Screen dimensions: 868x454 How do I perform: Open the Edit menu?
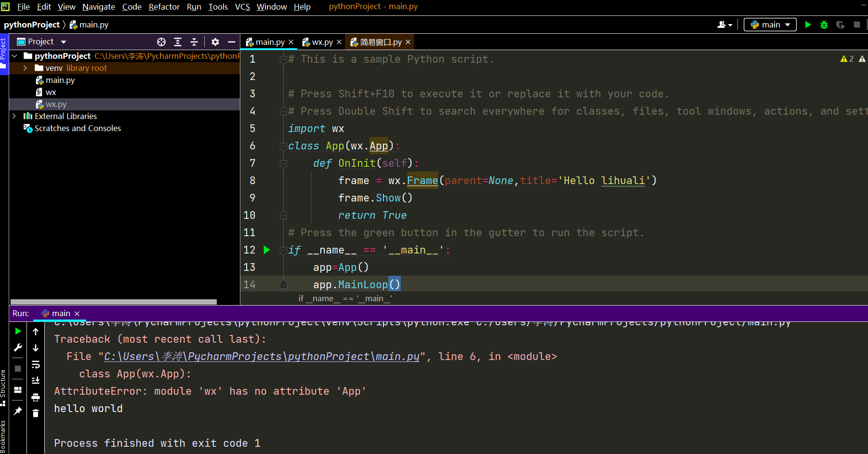click(44, 7)
